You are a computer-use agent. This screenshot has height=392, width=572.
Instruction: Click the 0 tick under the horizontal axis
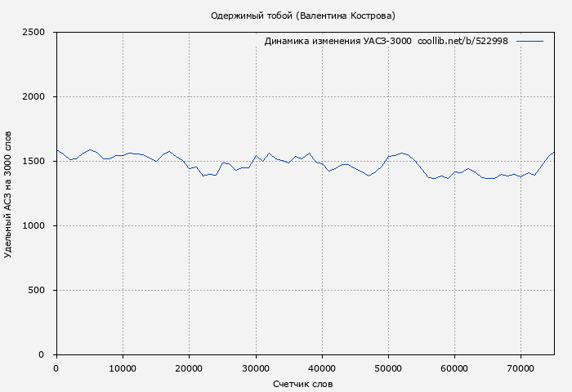(x=56, y=369)
